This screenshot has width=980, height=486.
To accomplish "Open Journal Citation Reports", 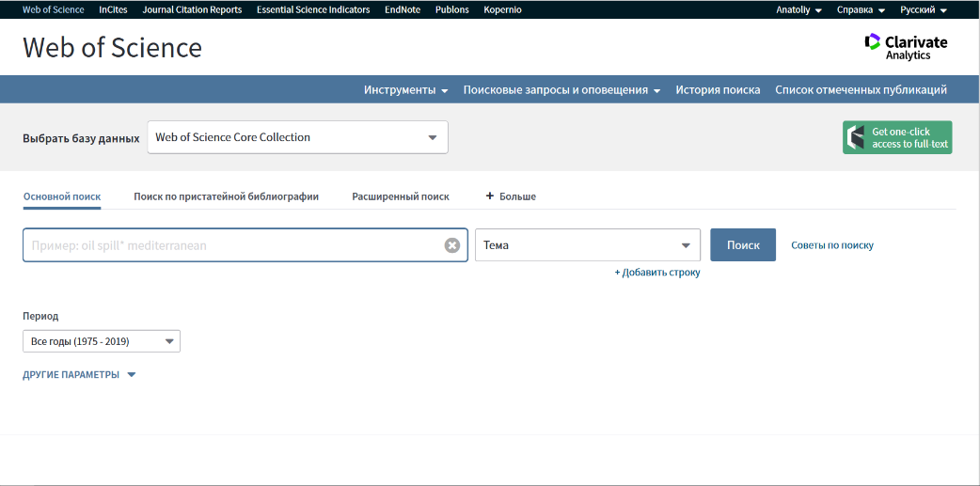I will tap(192, 10).
